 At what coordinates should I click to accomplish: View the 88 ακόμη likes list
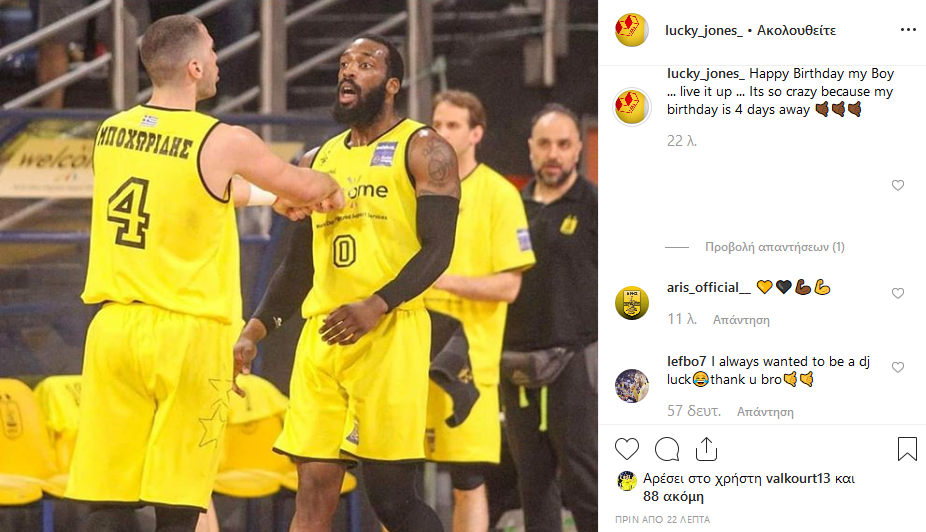(x=673, y=496)
